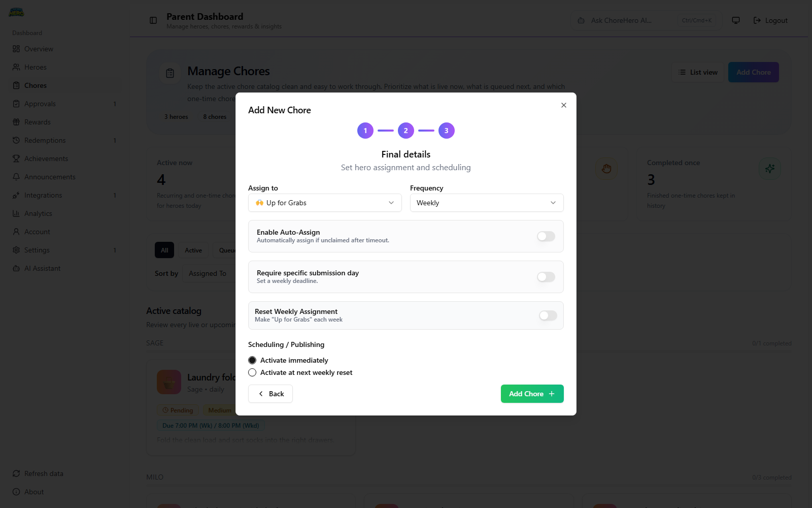This screenshot has height=508, width=812.
Task: Select Activate at next weekly reset
Action: (x=252, y=372)
